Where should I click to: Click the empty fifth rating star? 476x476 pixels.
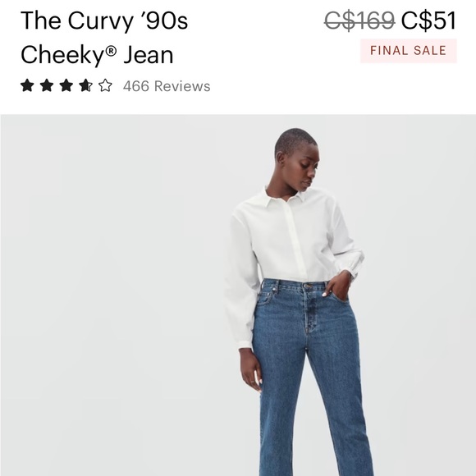[x=105, y=85]
